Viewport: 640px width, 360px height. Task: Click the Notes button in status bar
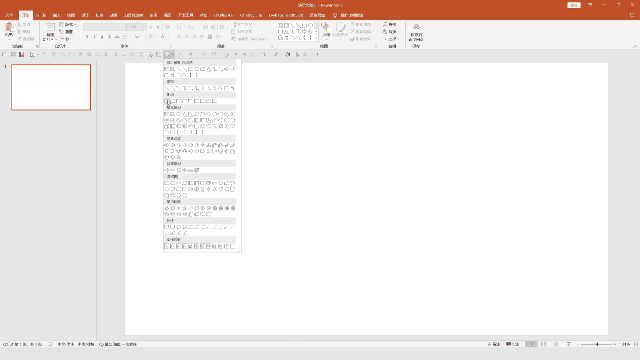tap(493, 344)
